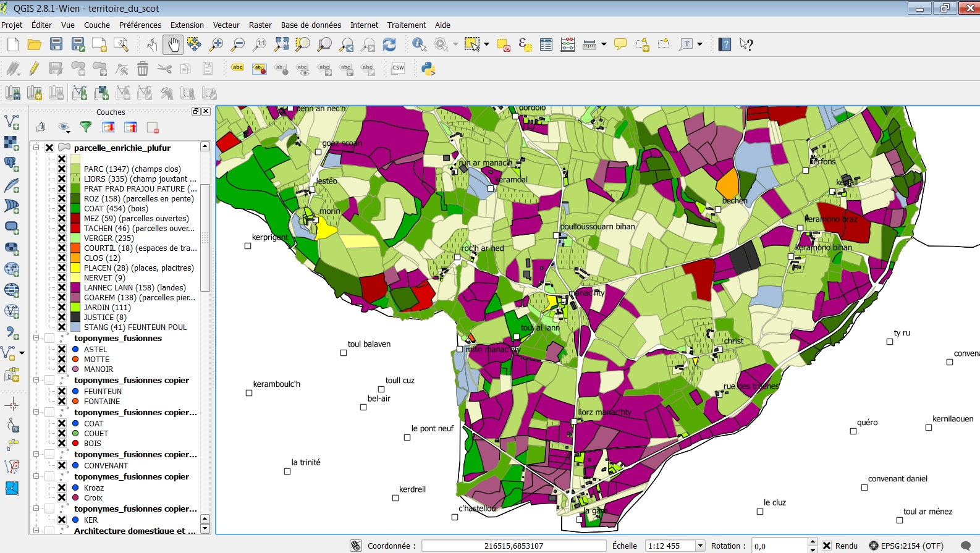Open the Vecteur menu
Image resolution: width=980 pixels, height=553 pixels.
(226, 25)
